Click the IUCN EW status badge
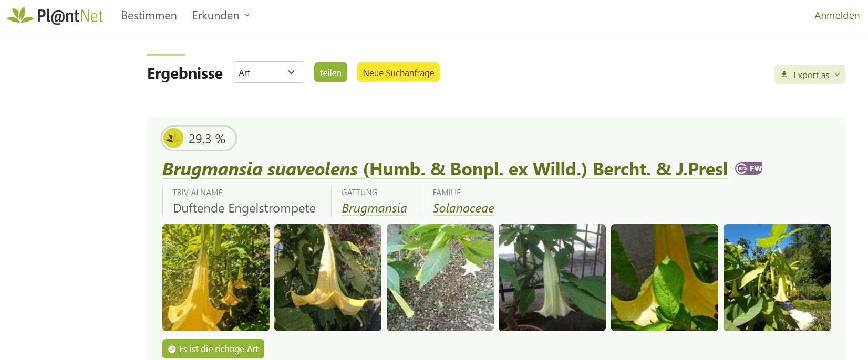 [x=749, y=168]
